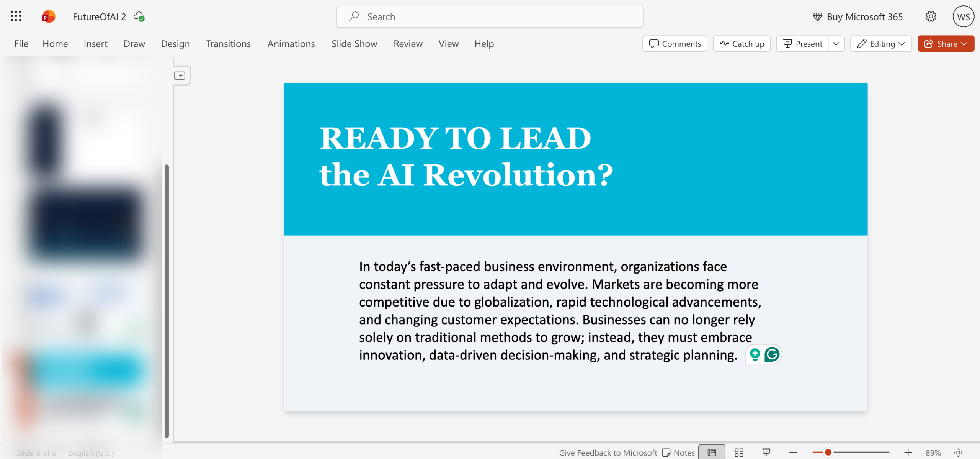Collapse the slide thumbnail pane
Viewport: 980px width, 459px height.
coord(180,75)
